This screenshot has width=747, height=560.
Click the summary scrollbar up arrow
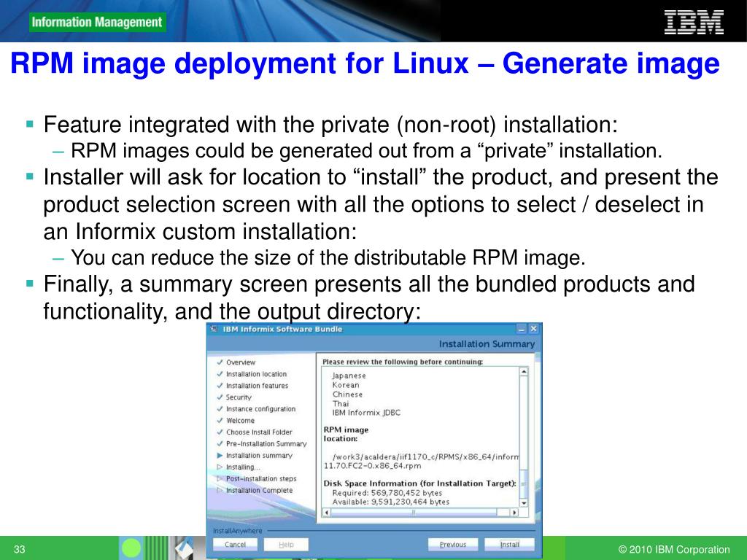pos(524,372)
